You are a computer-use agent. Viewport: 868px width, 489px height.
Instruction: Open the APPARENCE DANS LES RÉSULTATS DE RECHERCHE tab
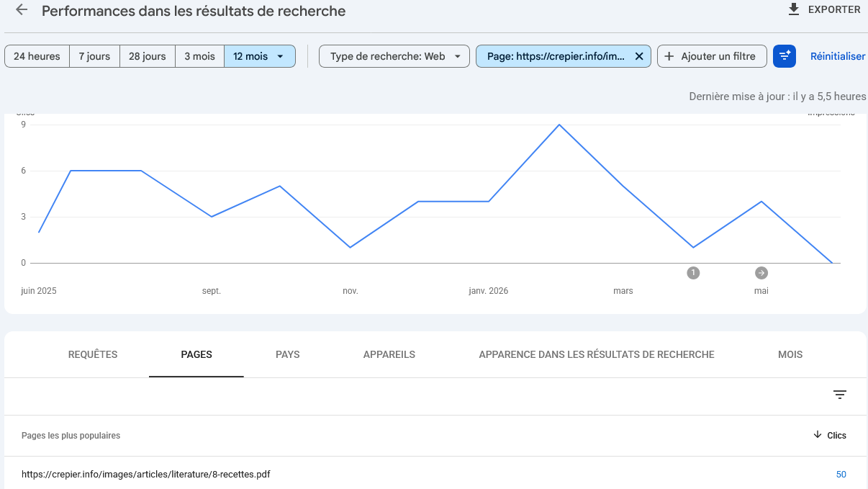coord(597,354)
